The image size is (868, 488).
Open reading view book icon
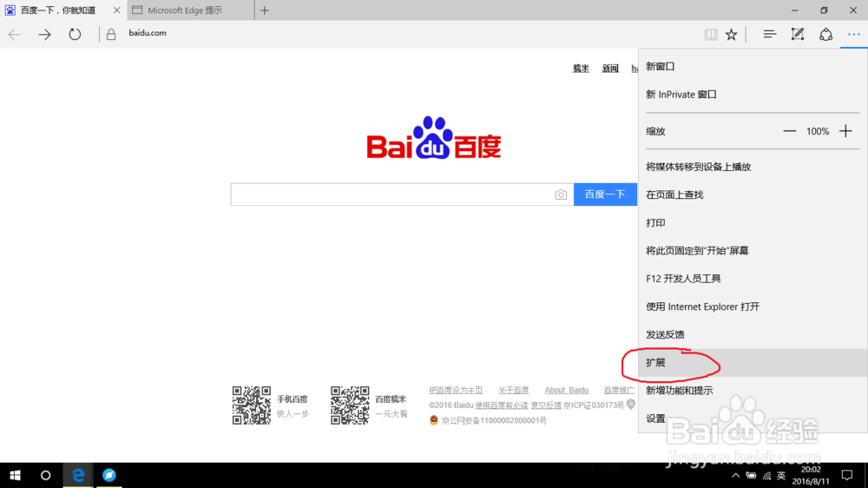coord(711,35)
